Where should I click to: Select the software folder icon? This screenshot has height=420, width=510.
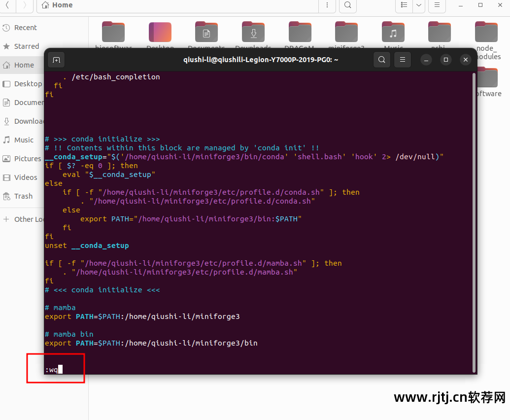(487, 77)
